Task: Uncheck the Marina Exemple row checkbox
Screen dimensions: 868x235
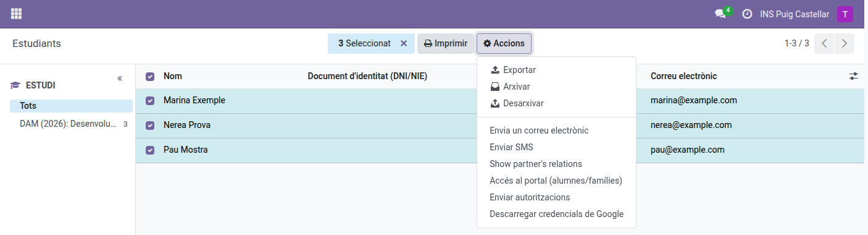Action: coord(150,101)
